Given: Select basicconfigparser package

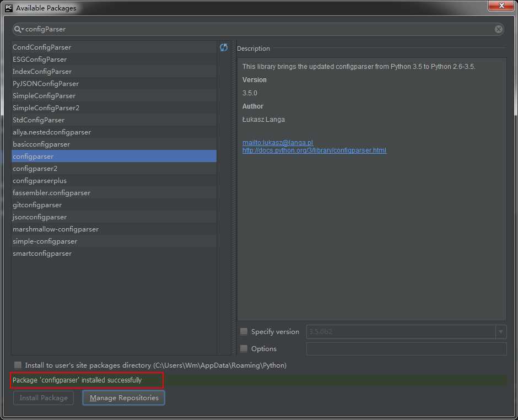Looking at the screenshot, I should 114,144.
